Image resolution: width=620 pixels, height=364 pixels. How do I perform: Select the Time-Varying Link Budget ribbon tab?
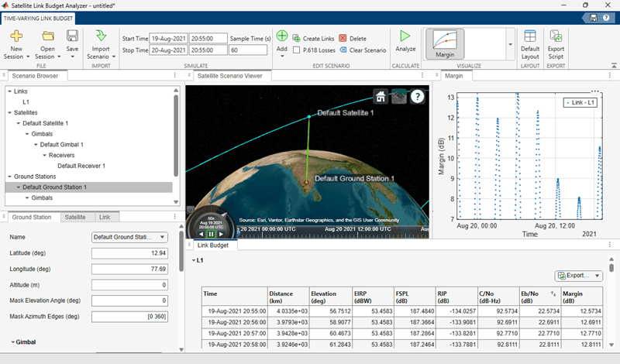[x=38, y=19]
